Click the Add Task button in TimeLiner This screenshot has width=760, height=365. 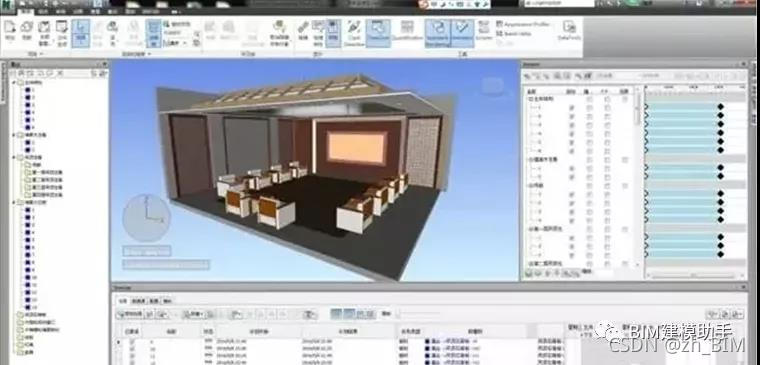pyautogui.click(x=129, y=314)
